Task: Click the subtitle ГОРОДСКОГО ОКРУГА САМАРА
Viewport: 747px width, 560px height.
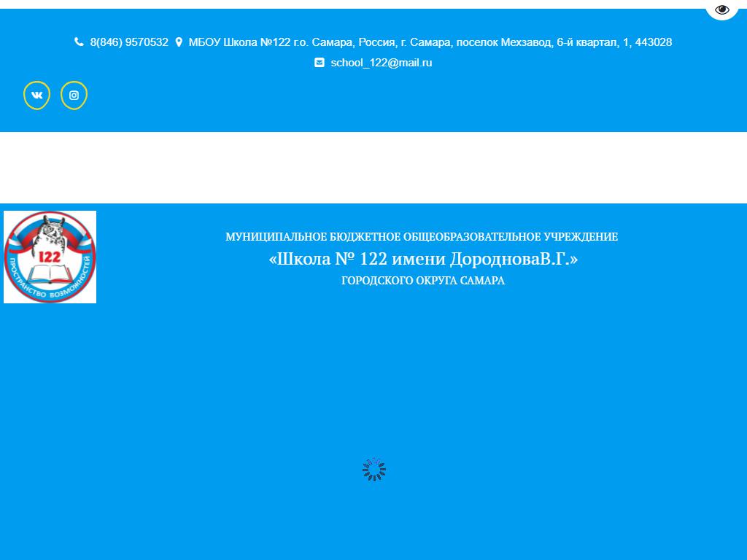Action: click(423, 281)
